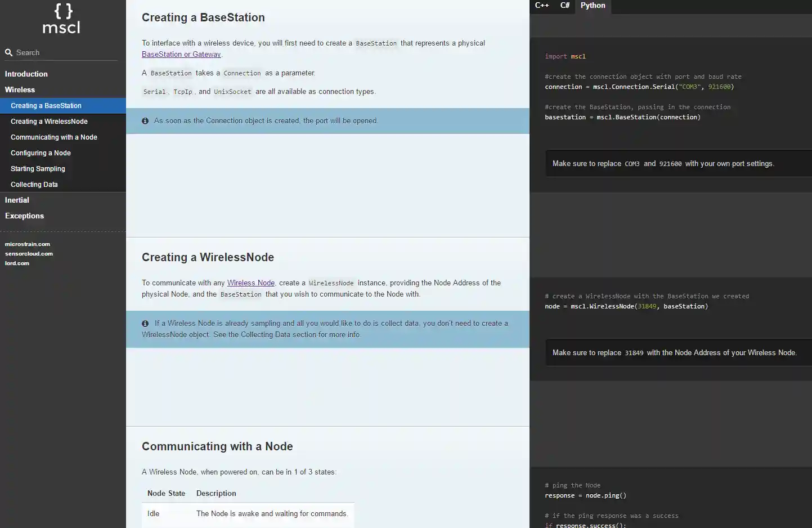The height and width of the screenshot is (528, 812).
Task: Click the info icon beside the Connection note
Action: pos(145,120)
